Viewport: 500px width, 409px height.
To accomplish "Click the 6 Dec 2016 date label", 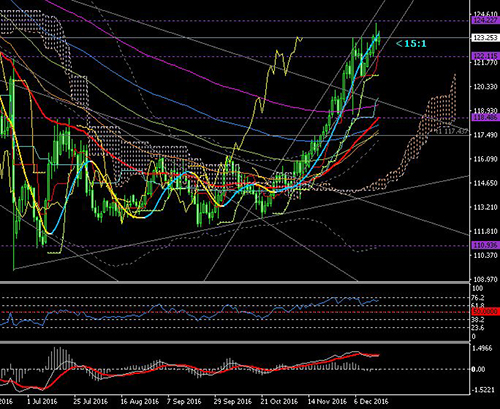I will point(371,401).
